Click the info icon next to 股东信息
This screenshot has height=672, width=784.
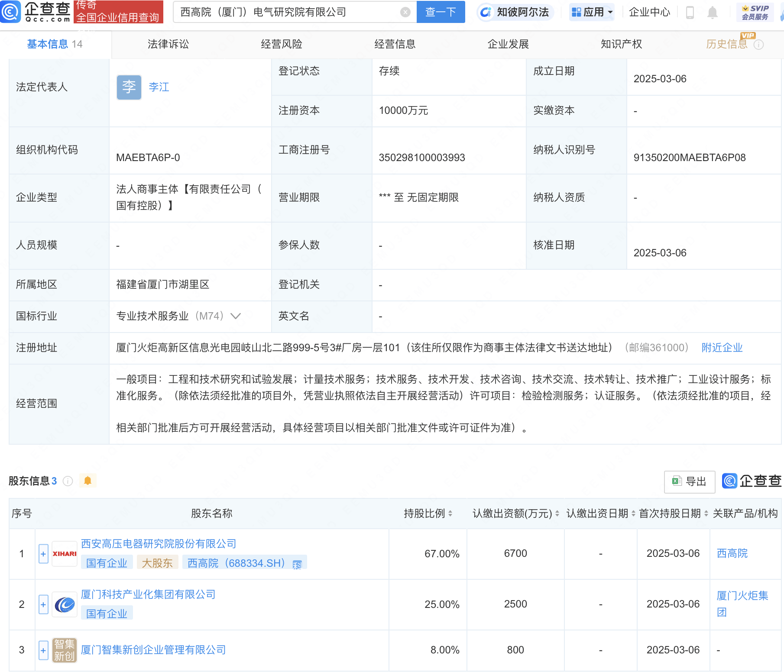[68, 481]
